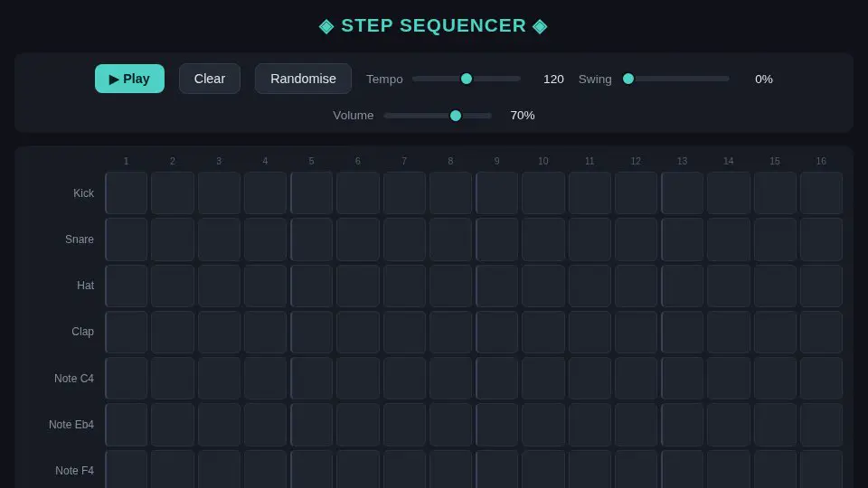868x488 pixels.
Task: Activate Hat step 7
Action: coord(404,286)
